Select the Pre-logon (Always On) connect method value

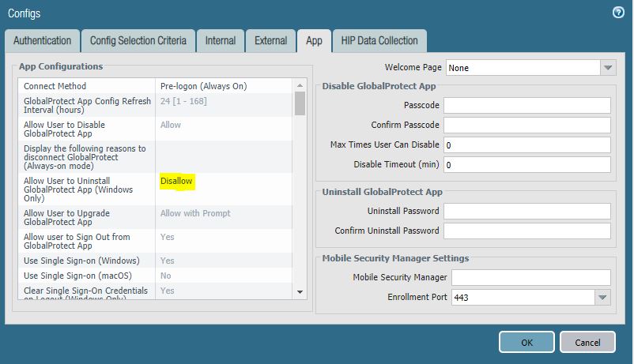(203, 86)
